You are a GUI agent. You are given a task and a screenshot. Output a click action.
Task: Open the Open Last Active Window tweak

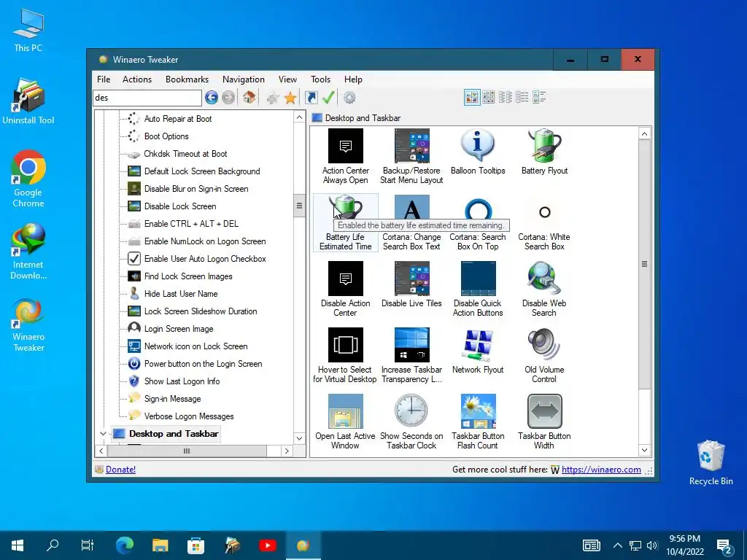pyautogui.click(x=345, y=422)
